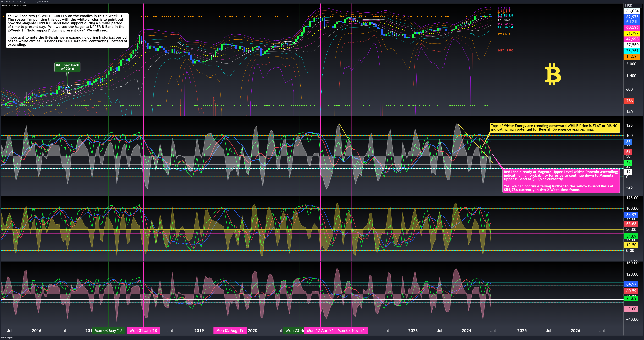Select the yellow note on White Energy tops
This screenshot has width=644, height=340.
pos(554,128)
